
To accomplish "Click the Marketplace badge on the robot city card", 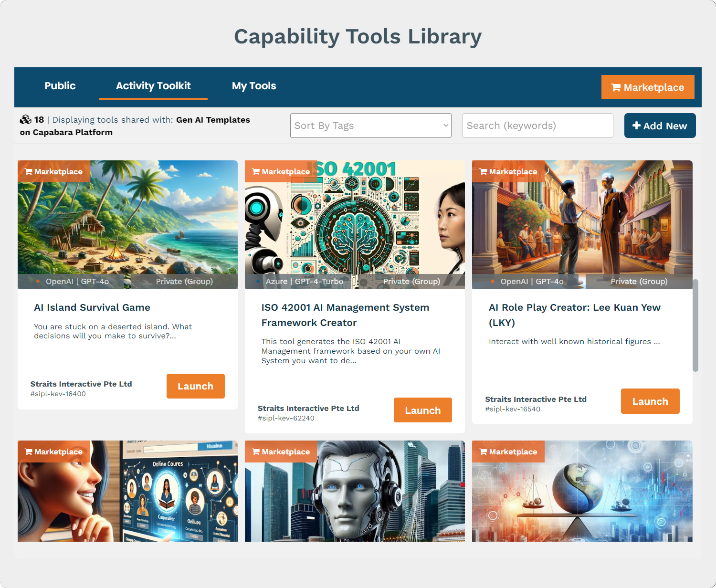I will [281, 451].
